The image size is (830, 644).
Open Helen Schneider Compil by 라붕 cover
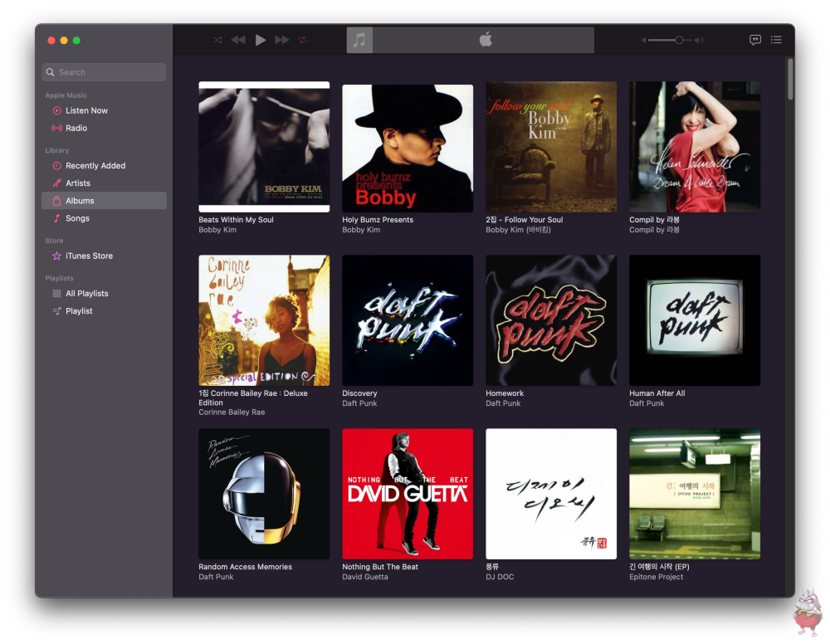click(x=695, y=147)
